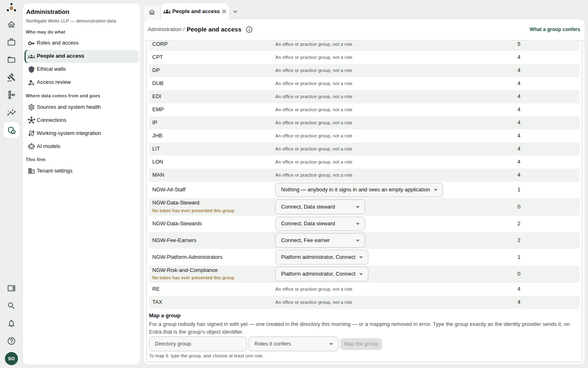Open notifications bell icon

click(11, 323)
